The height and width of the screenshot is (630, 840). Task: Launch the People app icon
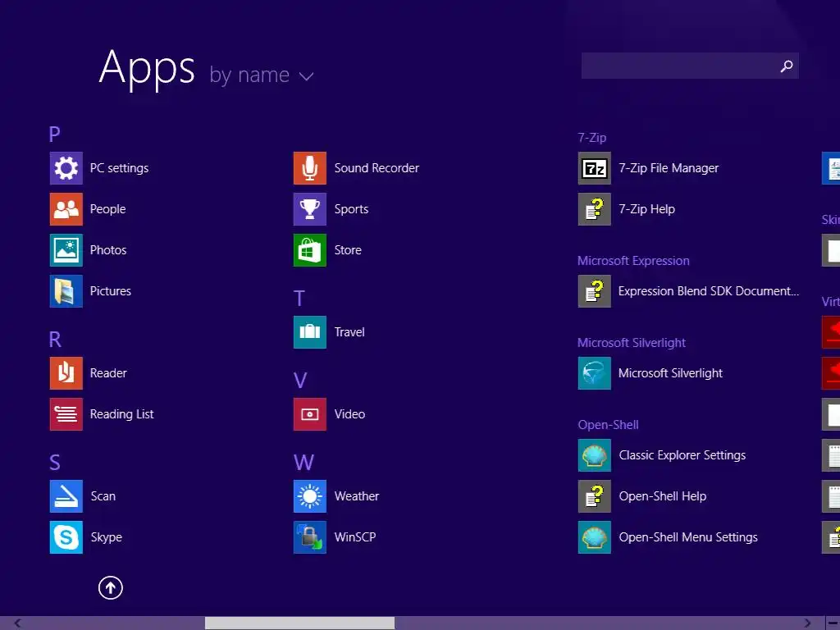[66, 209]
